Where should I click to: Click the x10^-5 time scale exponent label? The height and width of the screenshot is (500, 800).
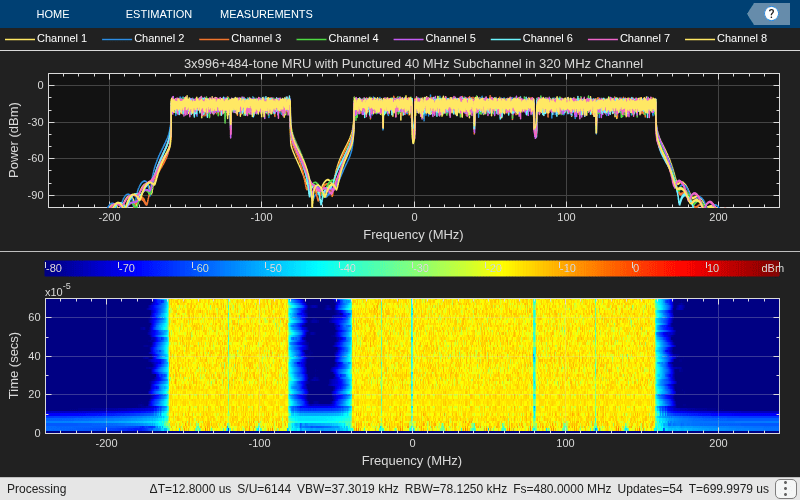tap(58, 291)
